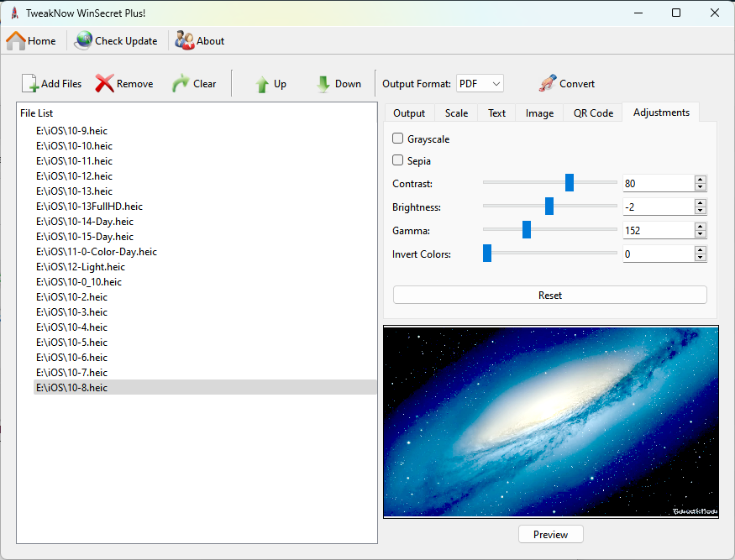Click the green Down arrow icon
The image size is (735, 560).
tap(323, 84)
